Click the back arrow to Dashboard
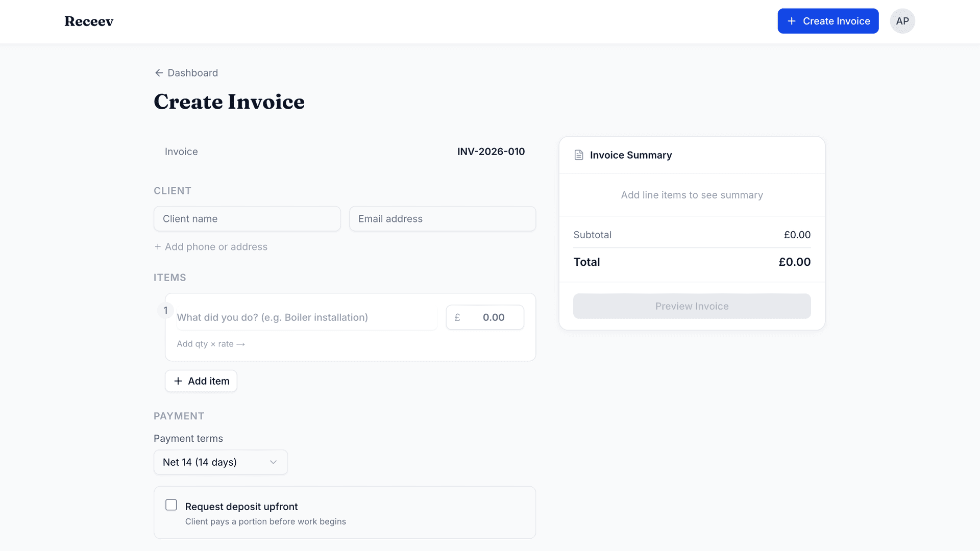This screenshot has height=551, width=980. 159,72
